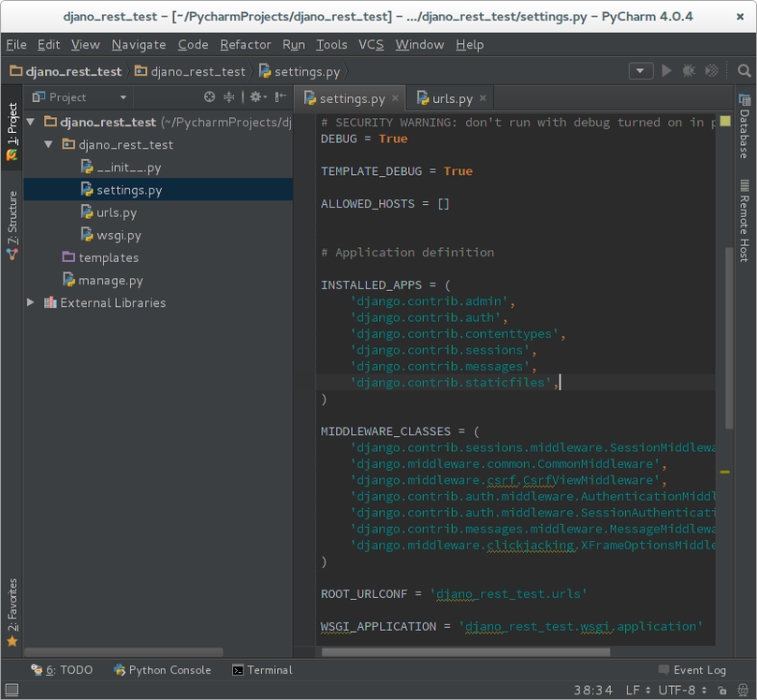Screen dimensions: 757x700
Task: Click 'django.contrib.admin' string in INSTALLED_APPS
Action: (429, 301)
